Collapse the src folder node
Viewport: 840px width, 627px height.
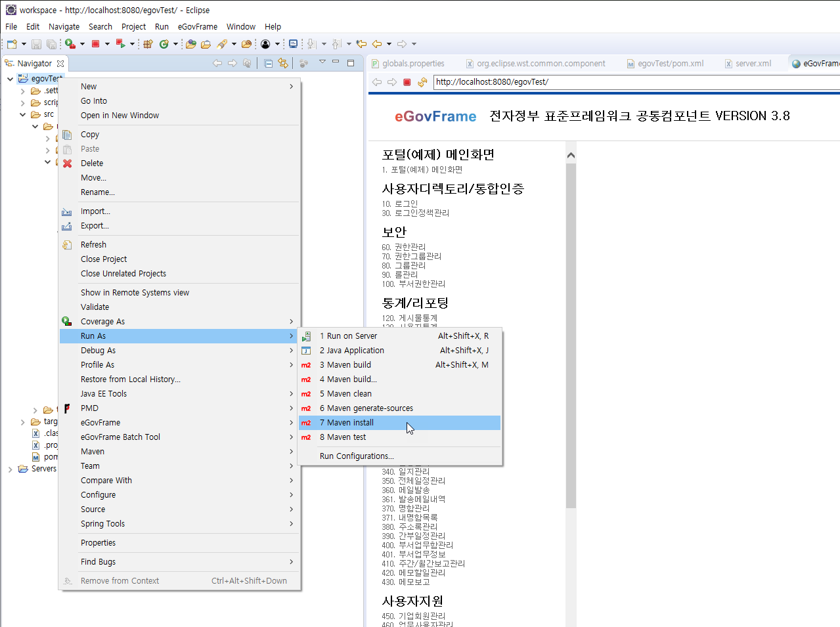pos(22,114)
